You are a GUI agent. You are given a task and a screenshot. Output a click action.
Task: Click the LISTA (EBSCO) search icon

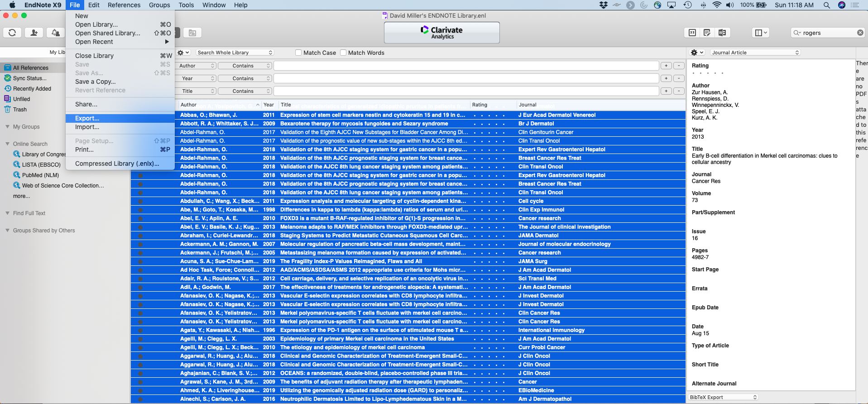coord(17,164)
